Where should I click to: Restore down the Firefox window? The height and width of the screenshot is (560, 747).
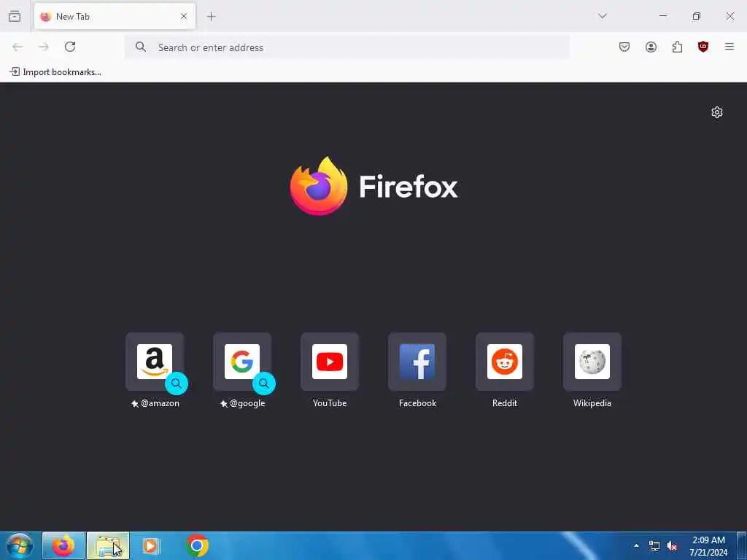pyautogui.click(x=697, y=16)
